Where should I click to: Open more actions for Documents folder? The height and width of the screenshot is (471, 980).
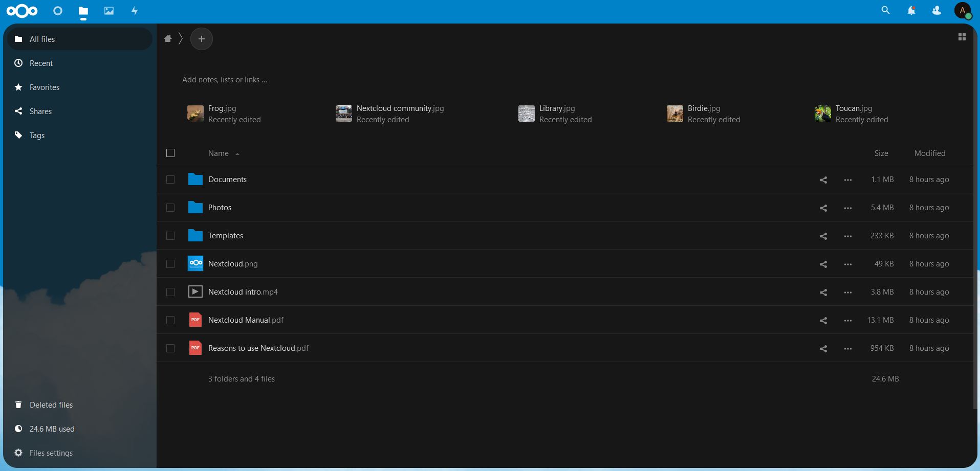(x=848, y=180)
